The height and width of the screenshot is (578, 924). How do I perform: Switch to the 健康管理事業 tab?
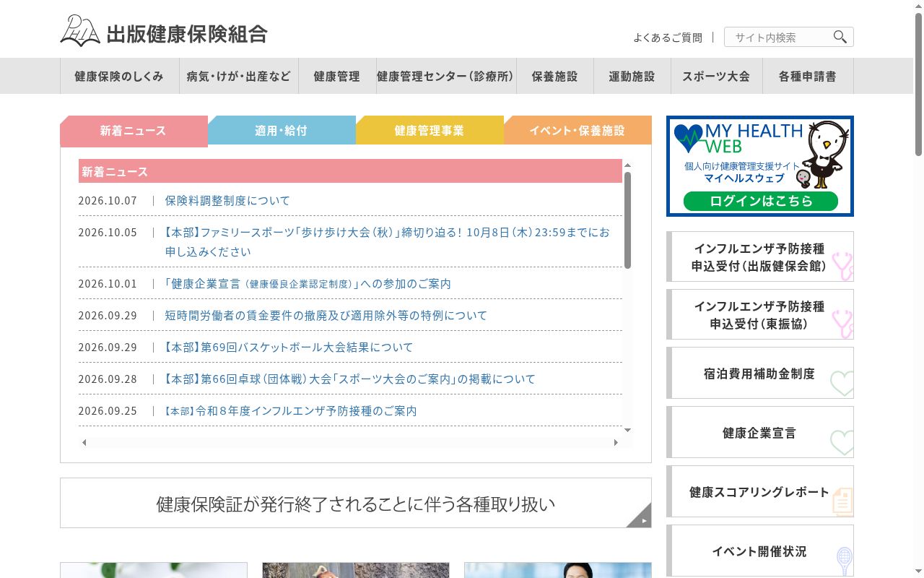[x=430, y=131]
